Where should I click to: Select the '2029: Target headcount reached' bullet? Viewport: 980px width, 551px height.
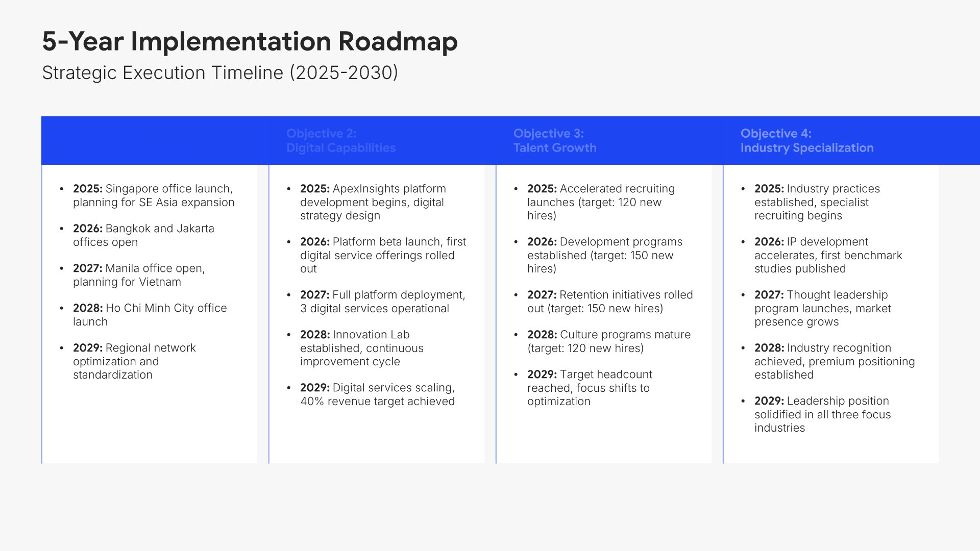click(x=589, y=388)
